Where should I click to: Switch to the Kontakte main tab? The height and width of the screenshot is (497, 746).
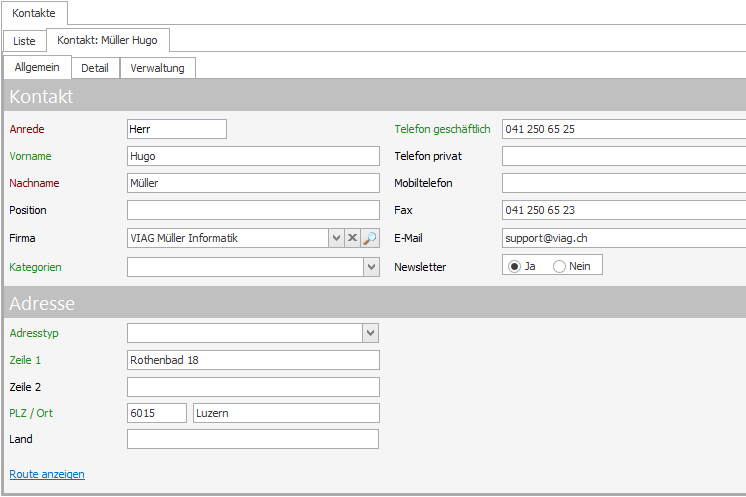pyautogui.click(x=34, y=13)
